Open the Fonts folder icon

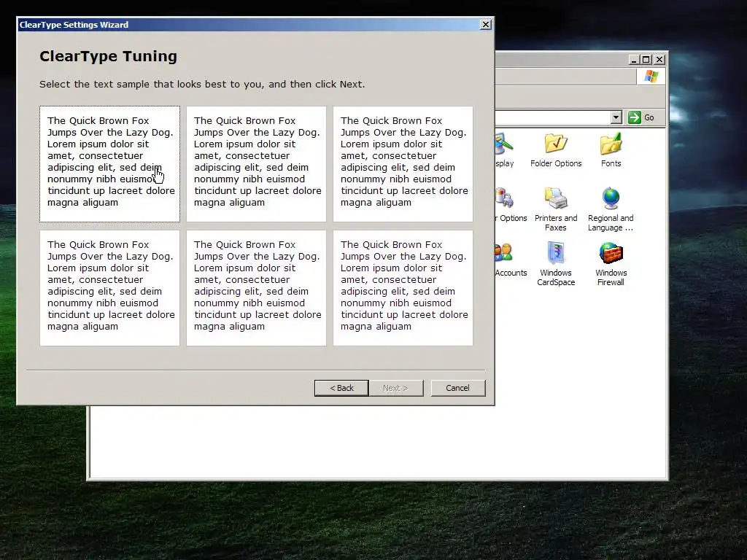[x=611, y=150]
